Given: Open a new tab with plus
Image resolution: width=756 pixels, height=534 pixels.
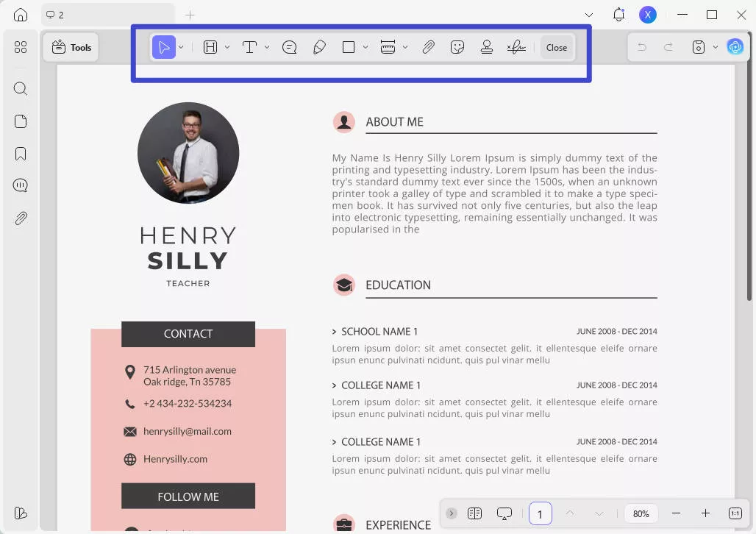Looking at the screenshot, I should point(190,15).
